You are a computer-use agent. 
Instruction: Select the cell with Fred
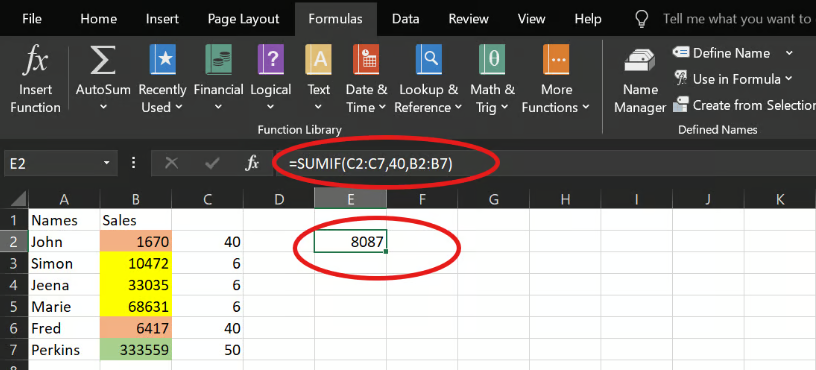click(64, 328)
